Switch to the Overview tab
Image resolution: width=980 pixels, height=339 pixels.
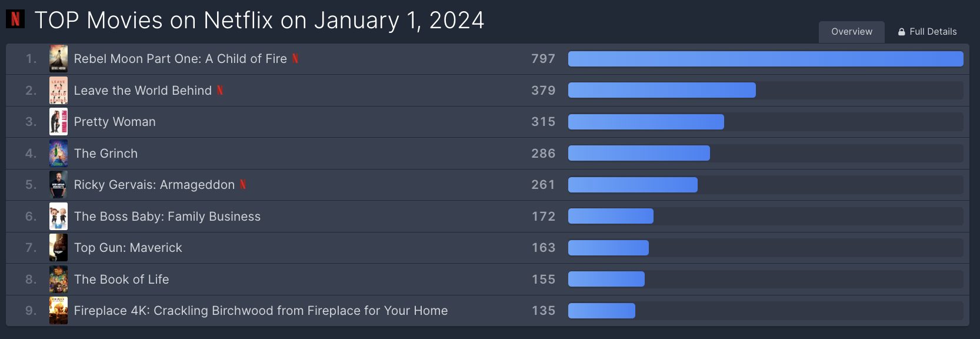click(x=852, y=32)
